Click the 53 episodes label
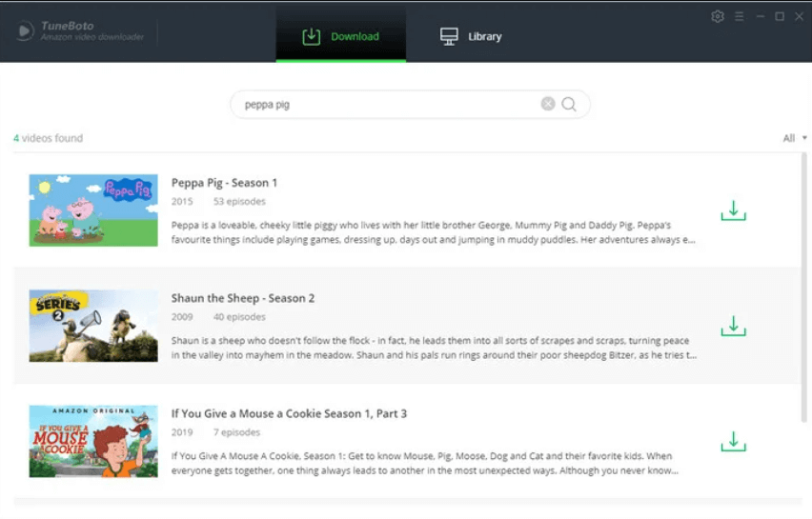Image resolution: width=812 pixels, height=519 pixels. point(239,201)
